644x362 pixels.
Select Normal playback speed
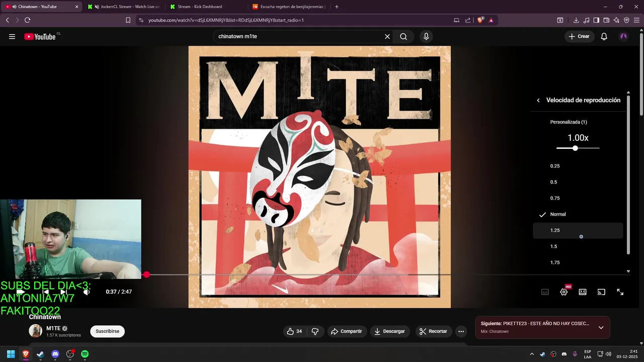[578, 214]
